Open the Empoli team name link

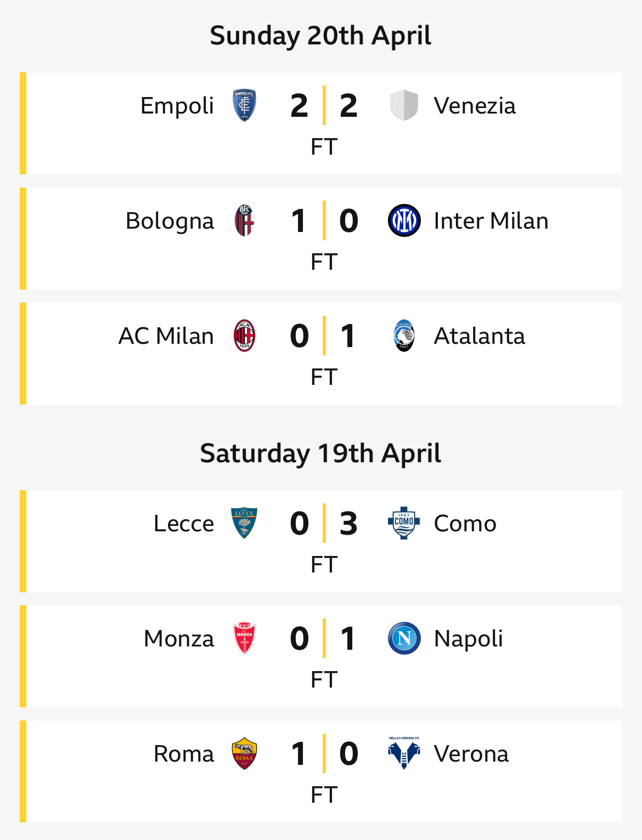[177, 105]
